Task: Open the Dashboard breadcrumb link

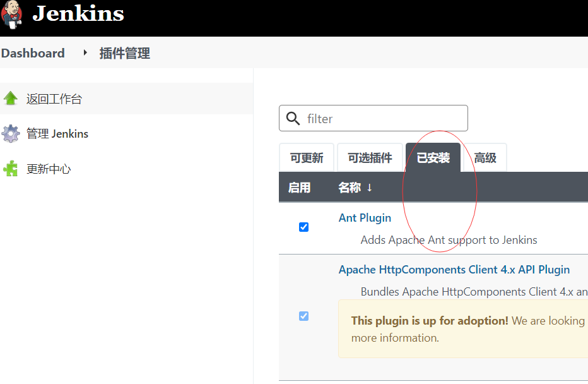Action: (x=33, y=53)
